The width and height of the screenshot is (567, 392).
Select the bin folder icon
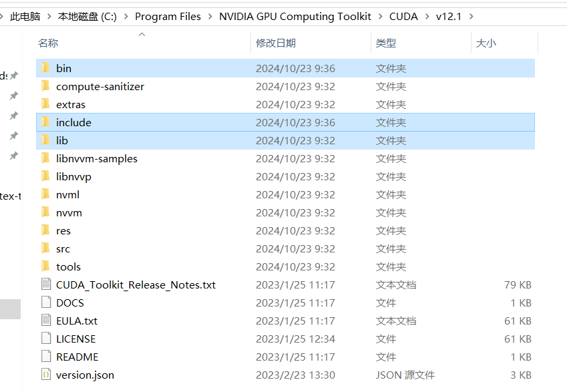(x=45, y=67)
